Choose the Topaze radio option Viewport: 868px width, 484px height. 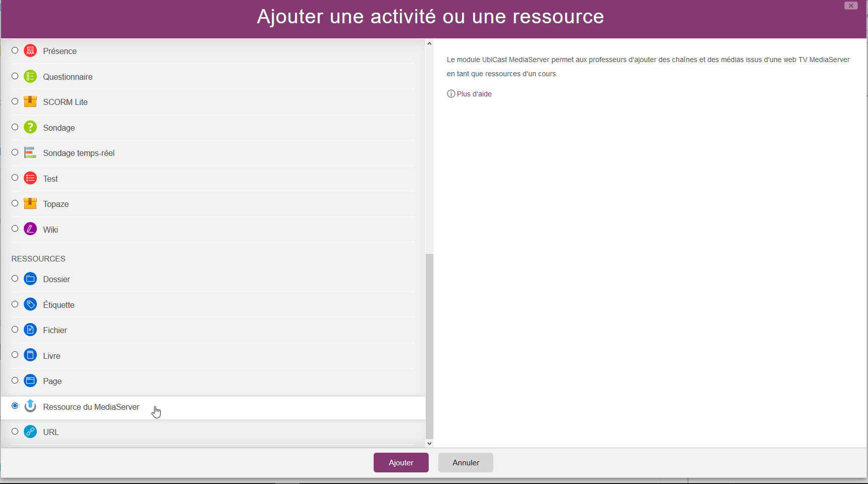(x=15, y=203)
